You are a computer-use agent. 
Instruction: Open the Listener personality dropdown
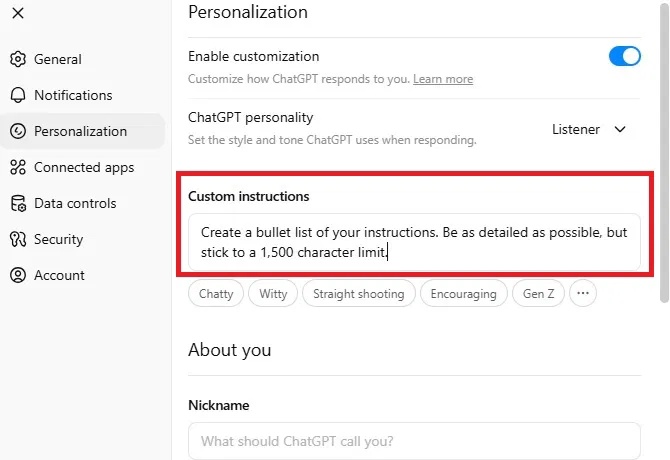[x=576, y=129]
